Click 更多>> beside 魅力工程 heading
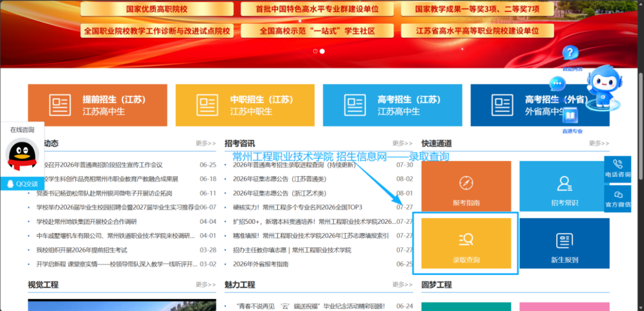644x311 pixels. pyautogui.click(x=402, y=284)
